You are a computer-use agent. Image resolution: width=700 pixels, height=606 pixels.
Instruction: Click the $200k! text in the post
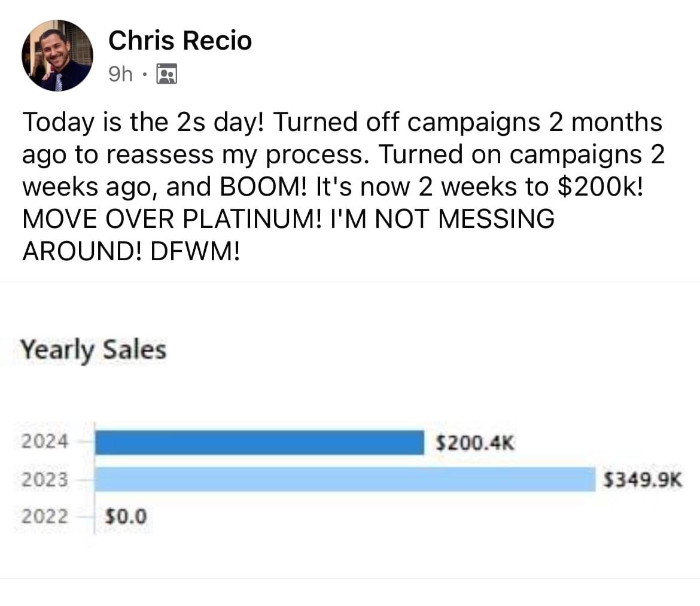[601, 186]
